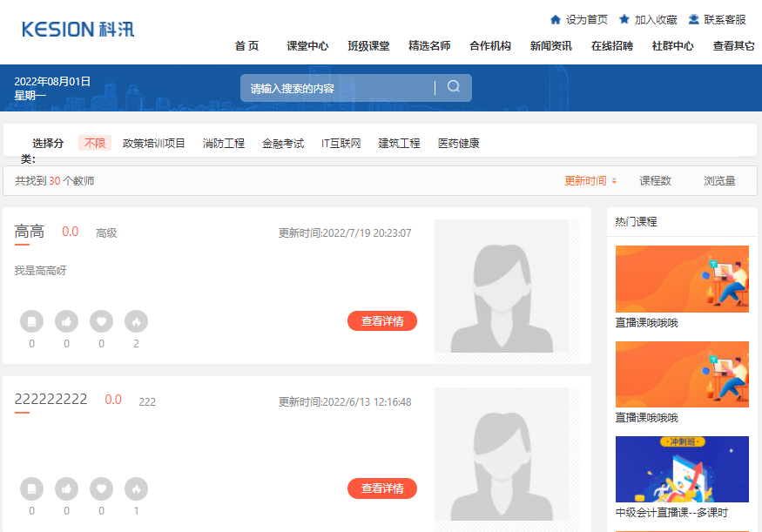
Task: Click the home icon beside 设为首页
Action: click(x=556, y=19)
